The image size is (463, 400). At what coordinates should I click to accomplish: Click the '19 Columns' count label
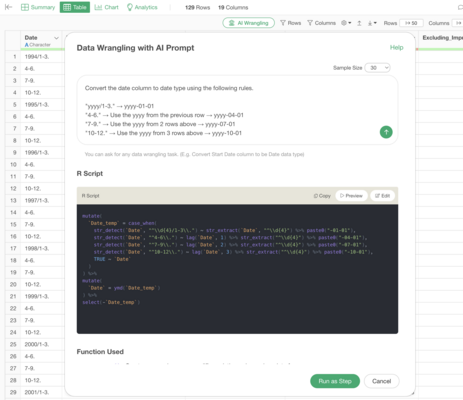(233, 7)
